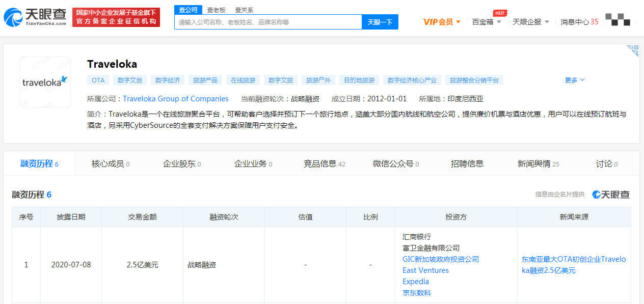Switch to the 讨论 tab
Image resolution: width=644 pixels, height=304 pixels.
click(607, 163)
